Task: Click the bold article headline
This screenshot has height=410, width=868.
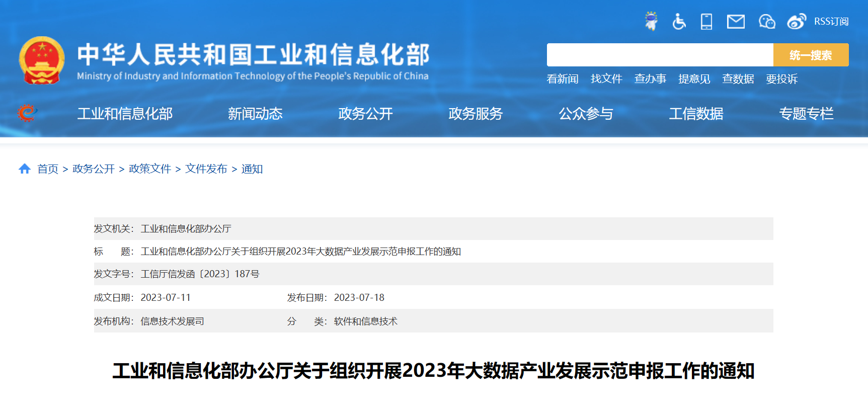Action: (433, 371)
